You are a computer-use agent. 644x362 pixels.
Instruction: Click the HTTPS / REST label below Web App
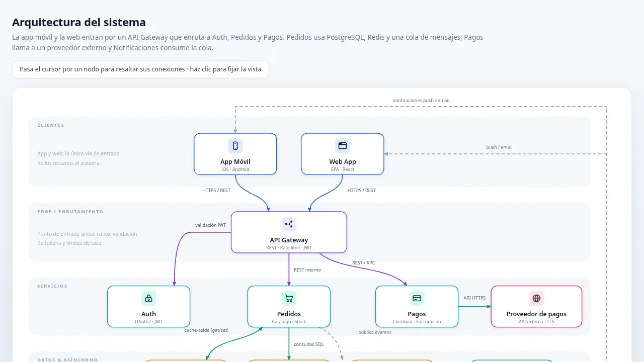click(x=361, y=191)
